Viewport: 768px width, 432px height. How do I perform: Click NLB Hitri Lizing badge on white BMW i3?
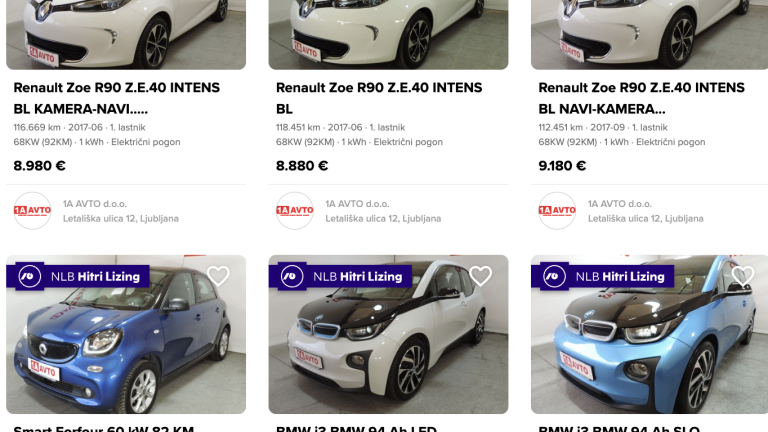click(357, 276)
